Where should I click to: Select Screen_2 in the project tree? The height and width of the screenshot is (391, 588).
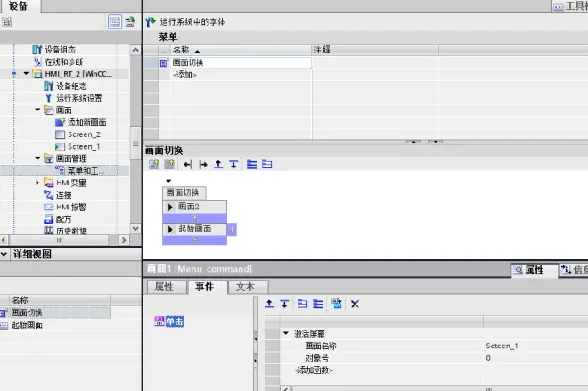click(x=83, y=134)
